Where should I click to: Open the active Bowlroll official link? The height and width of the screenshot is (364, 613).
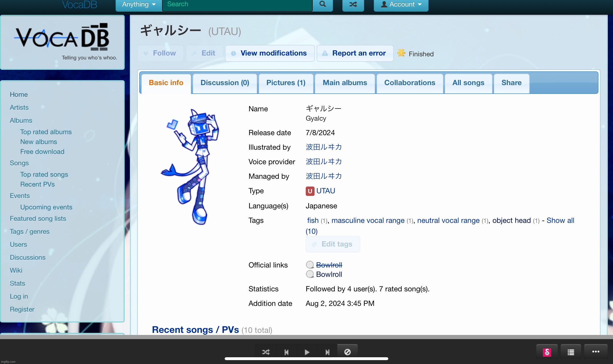[329, 274]
